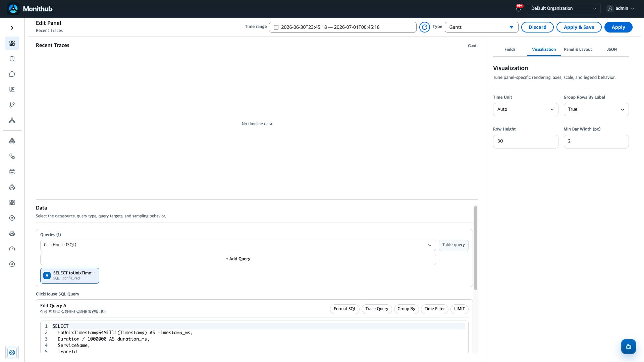The image size is (644, 362).
Task: Click the calendar icon in the time range field
Action: (276, 27)
